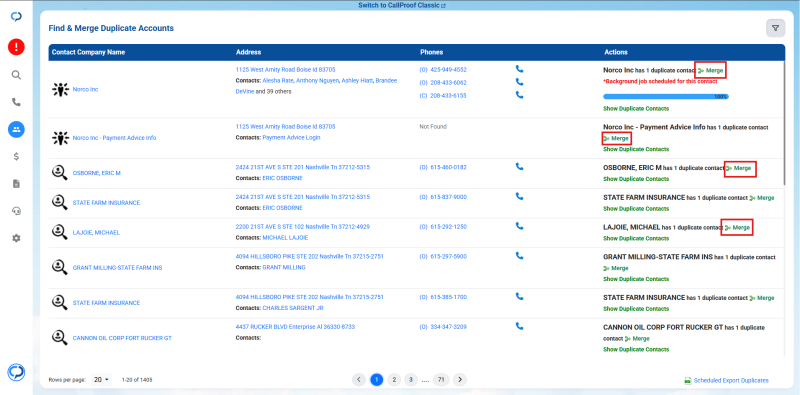Call phone 208-433-6062 via phone icon
Image resolution: width=800 pixels, height=395 pixels.
519,82
